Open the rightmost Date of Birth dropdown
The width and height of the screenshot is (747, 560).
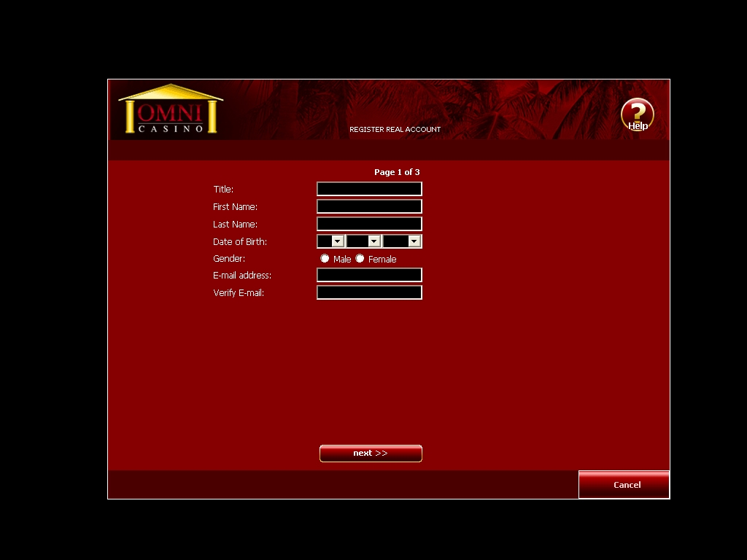402,241
